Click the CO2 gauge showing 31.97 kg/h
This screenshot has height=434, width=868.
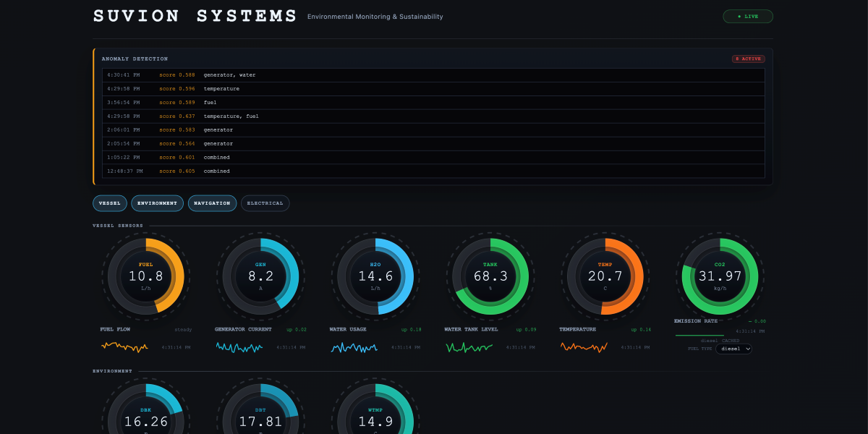point(720,276)
